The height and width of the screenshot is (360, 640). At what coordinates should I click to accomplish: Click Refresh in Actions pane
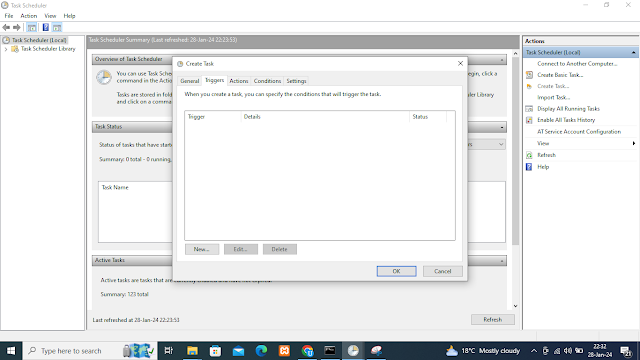click(547, 155)
